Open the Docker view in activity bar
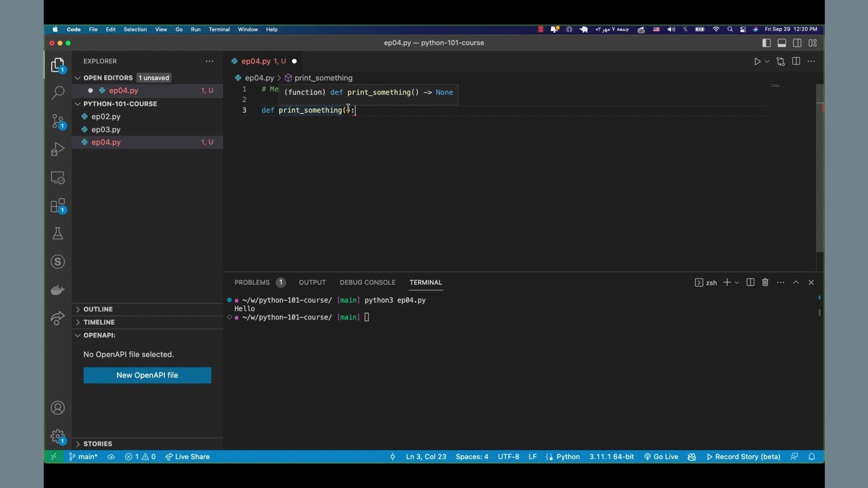This screenshot has height=488, width=868. click(x=58, y=290)
